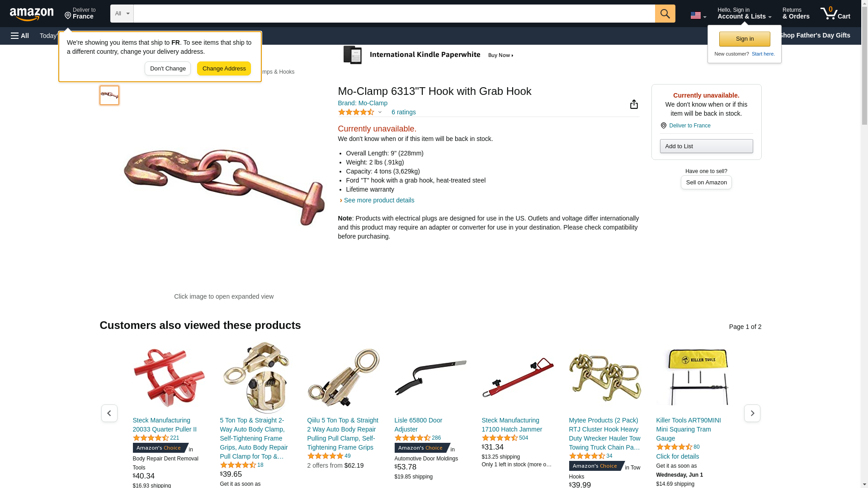Open Shop Father's Day Gifts
Screen dimensions: 868x488
point(814,35)
